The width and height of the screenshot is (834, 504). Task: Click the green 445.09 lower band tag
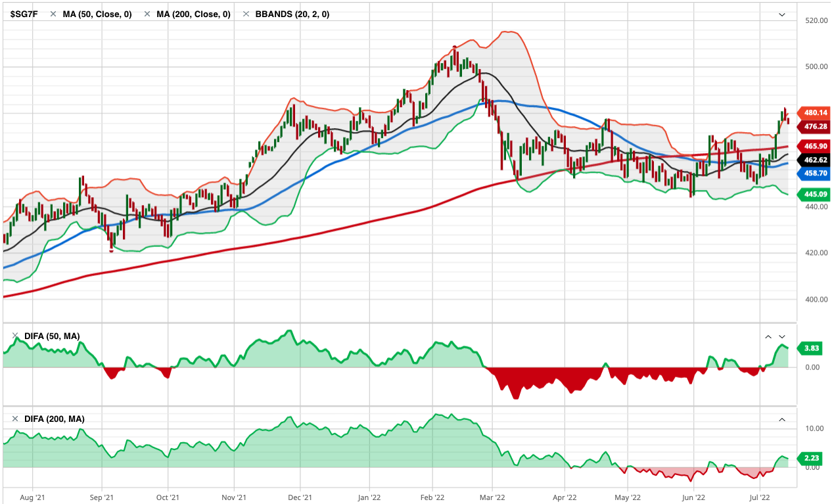point(815,194)
